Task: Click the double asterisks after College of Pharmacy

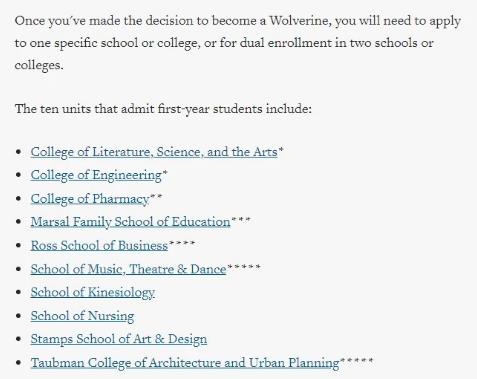Action: pos(156,196)
